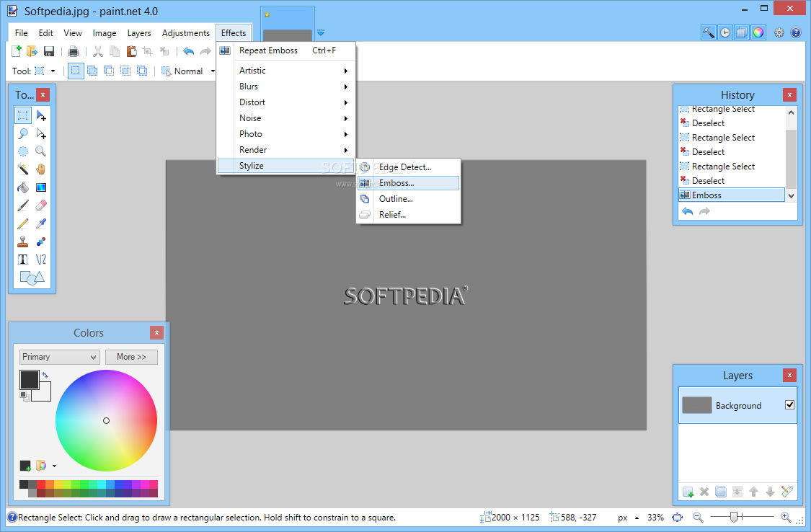
Task: Click Repeat Emboss menu entry
Action: (285, 50)
